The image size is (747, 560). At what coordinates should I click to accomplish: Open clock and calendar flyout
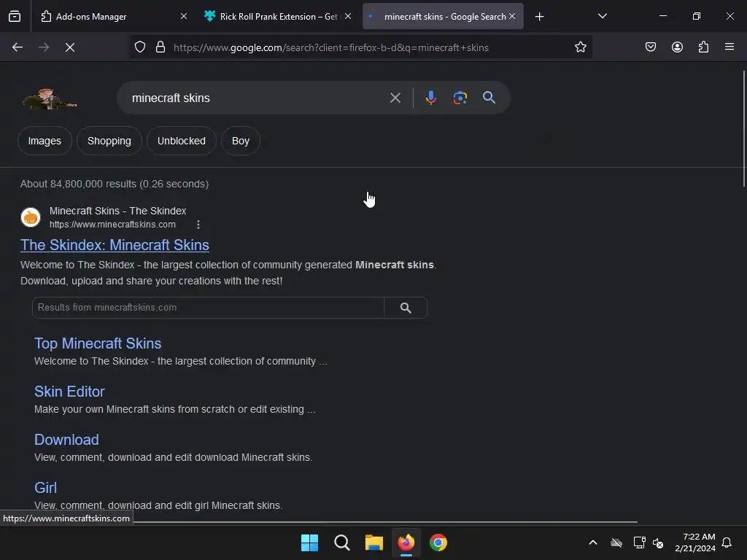click(x=695, y=542)
